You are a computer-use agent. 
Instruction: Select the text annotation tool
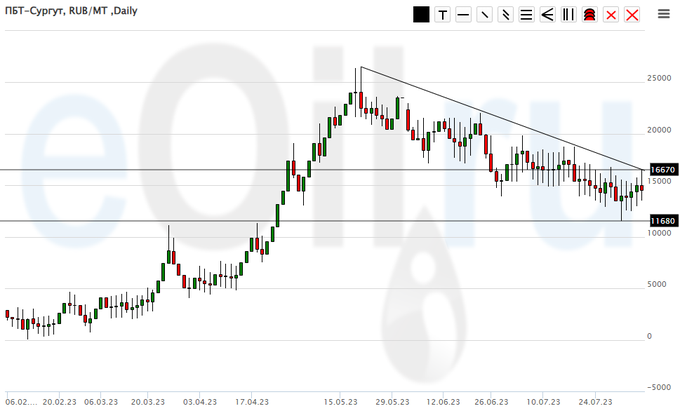tap(442, 15)
